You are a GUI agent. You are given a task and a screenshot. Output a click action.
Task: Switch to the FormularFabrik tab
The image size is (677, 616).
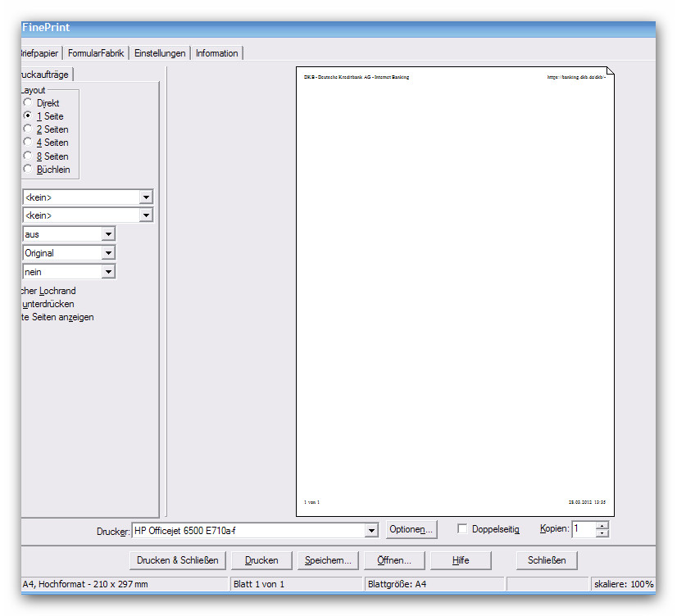pyautogui.click(x=96, y=53)
